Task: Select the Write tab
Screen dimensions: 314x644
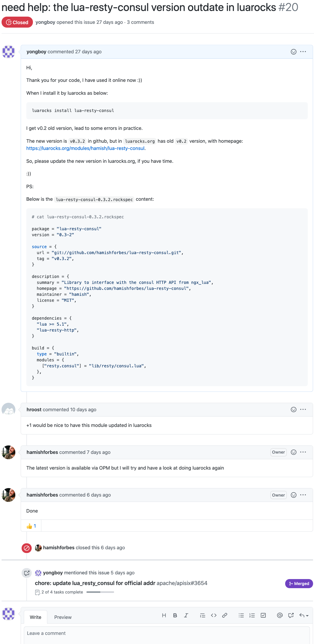Action: coord(35,617)
